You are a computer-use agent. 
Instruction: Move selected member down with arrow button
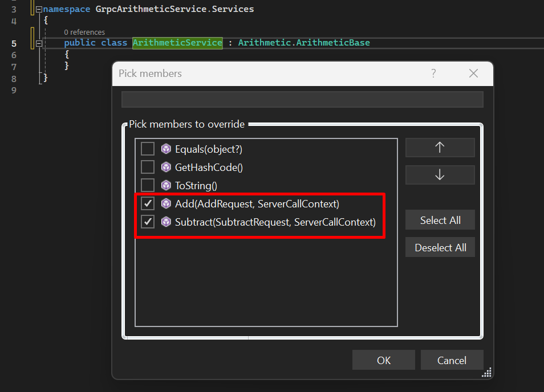click(440, 175)
